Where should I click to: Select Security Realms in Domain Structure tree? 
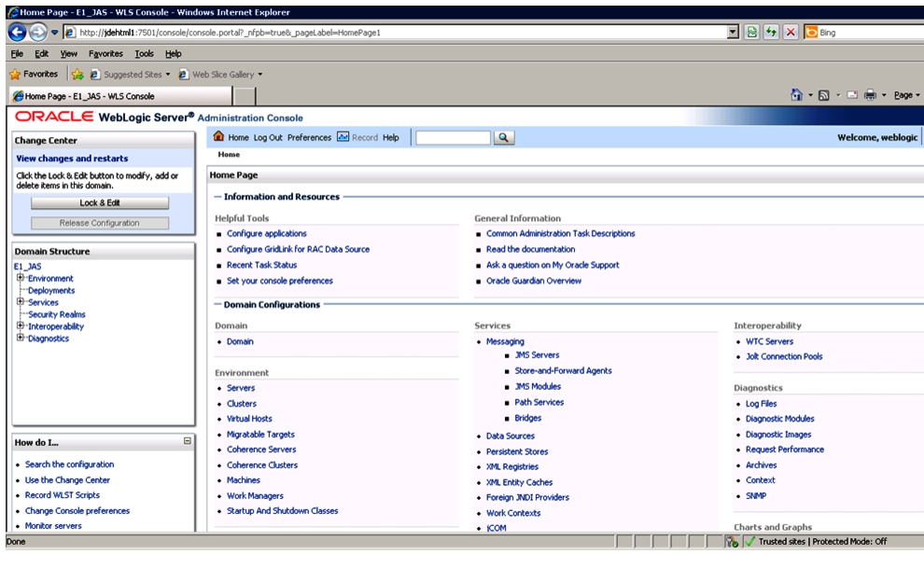point(57,314)
